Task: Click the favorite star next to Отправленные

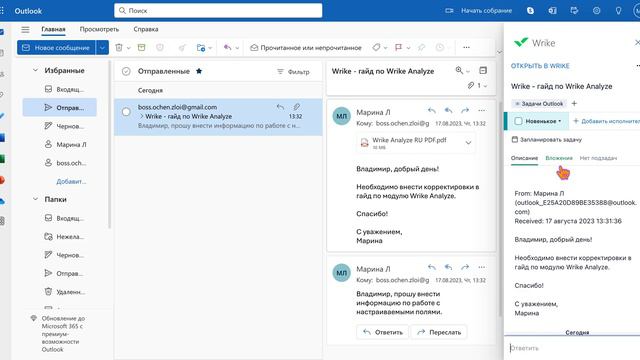Action: [x=199, y=71]
